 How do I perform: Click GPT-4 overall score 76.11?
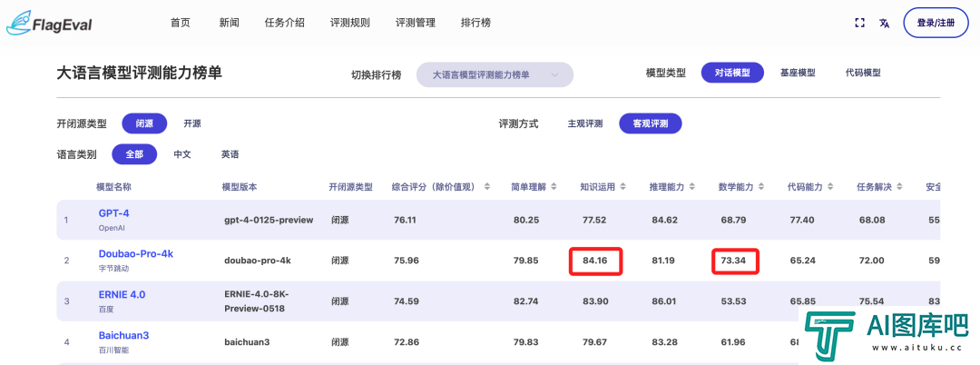405,220
